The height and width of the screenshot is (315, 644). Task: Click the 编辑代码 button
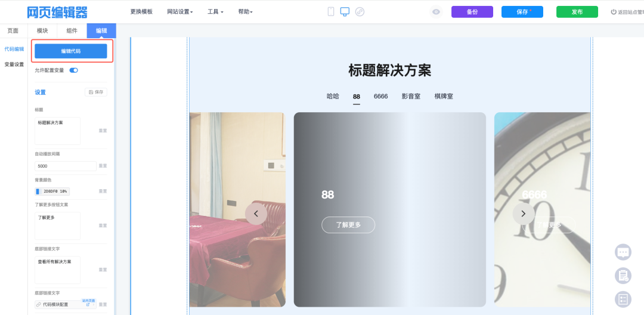click(70, 51)
